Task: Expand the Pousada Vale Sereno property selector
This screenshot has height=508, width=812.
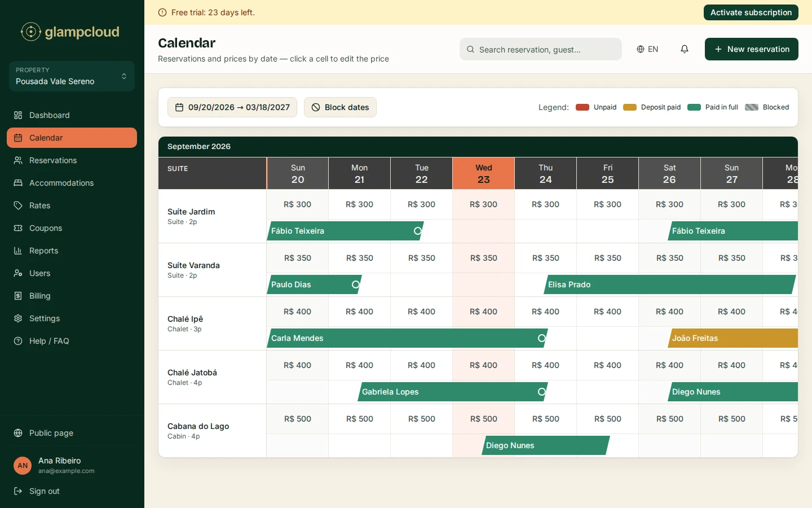Action: [x=72, y=76]
